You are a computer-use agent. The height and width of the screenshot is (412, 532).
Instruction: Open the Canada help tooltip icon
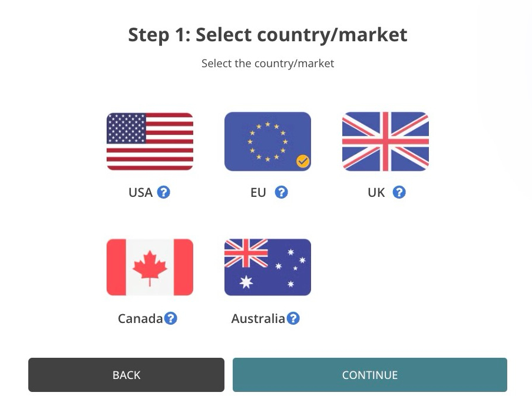coord(171,318)
